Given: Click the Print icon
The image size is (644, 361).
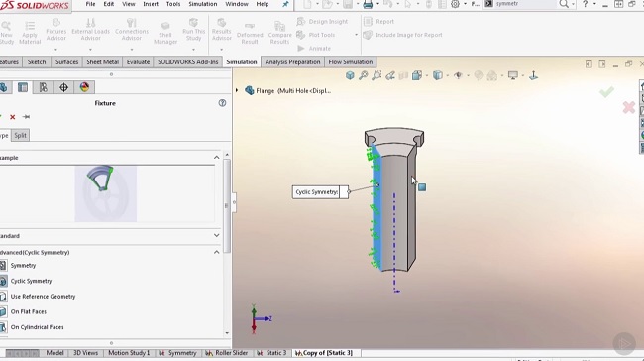Looking at the screenshot, I should pyautogui.click(x=368, y=4).
